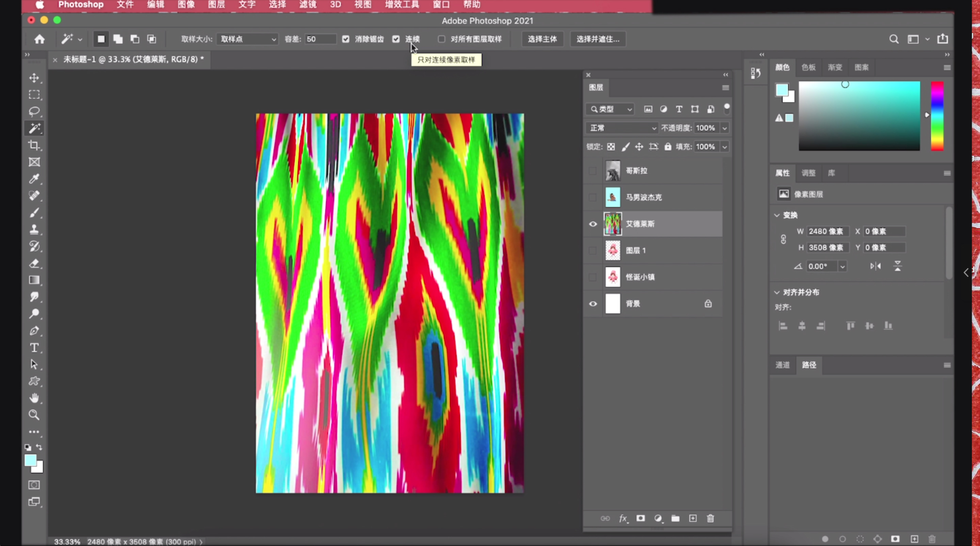Pick the Horizontal Type tool
Screen dimensions: 980x546
click(34, 348)
